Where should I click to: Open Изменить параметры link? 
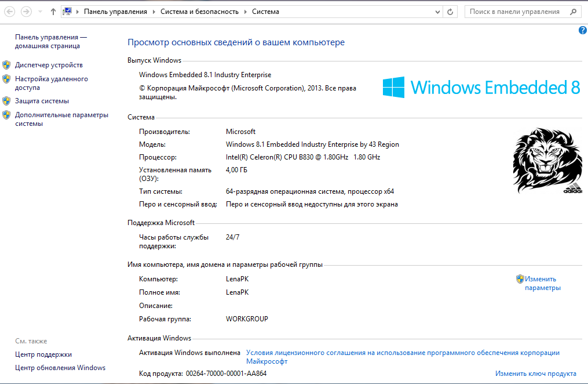[542, 283]
